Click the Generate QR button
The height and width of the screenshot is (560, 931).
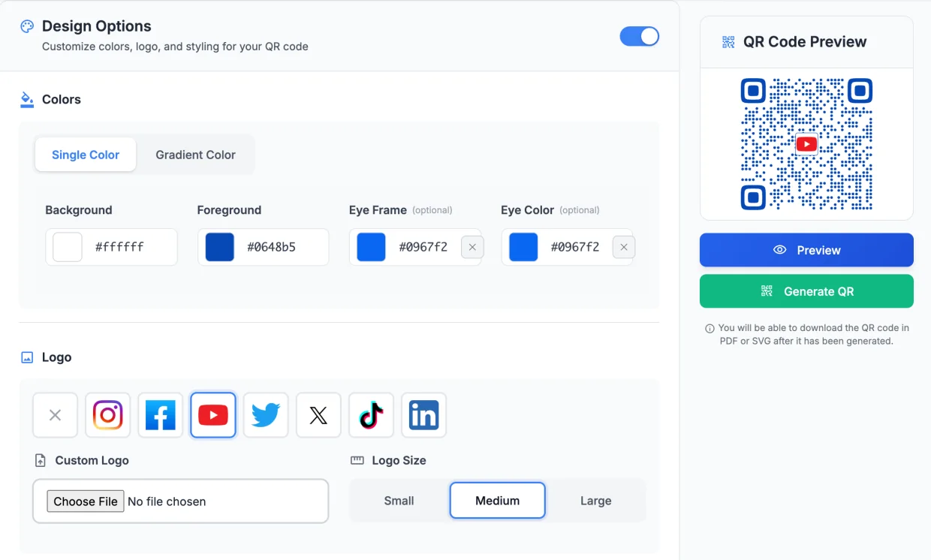(x=806, y=291)
